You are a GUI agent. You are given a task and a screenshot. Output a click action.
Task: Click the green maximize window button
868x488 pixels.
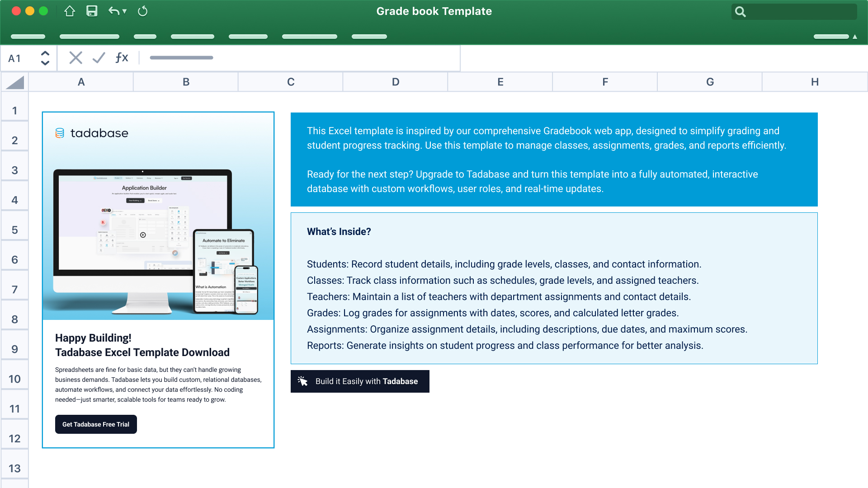click(x=43, y=11)
